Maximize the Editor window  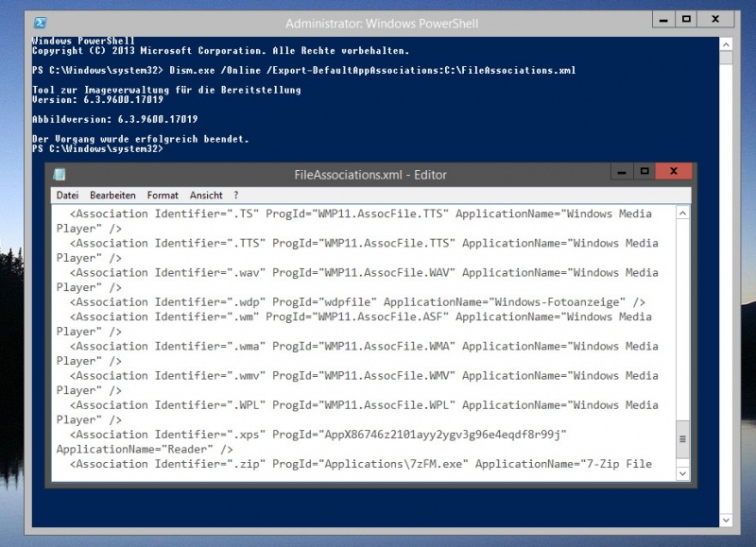click(x=644, y=171)
